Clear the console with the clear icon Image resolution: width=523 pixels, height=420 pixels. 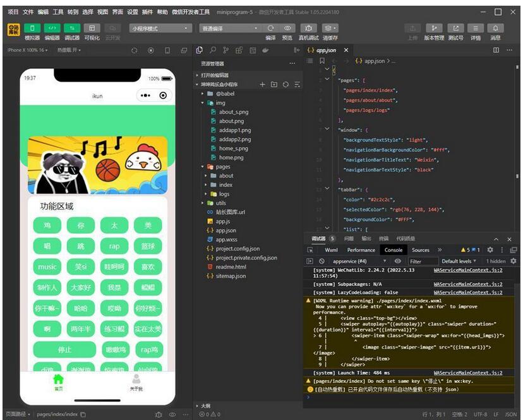pyautogui.click(x=322, y=261)
